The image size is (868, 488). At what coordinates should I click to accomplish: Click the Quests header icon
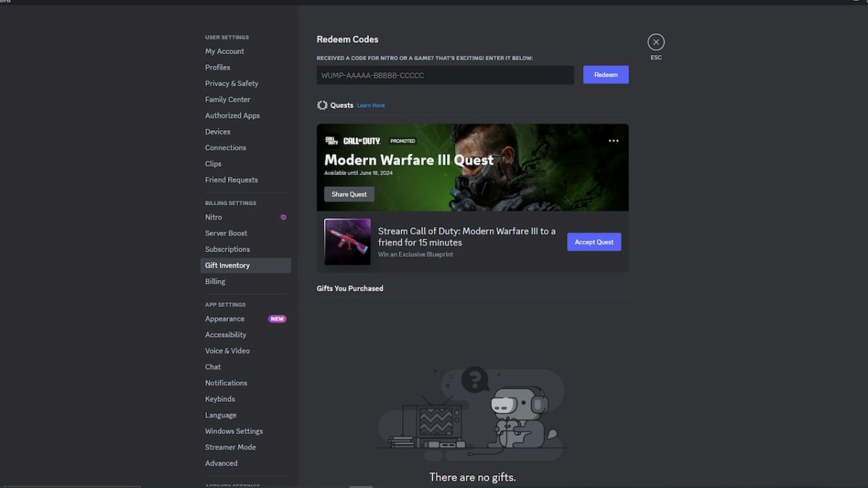(323, 106)
